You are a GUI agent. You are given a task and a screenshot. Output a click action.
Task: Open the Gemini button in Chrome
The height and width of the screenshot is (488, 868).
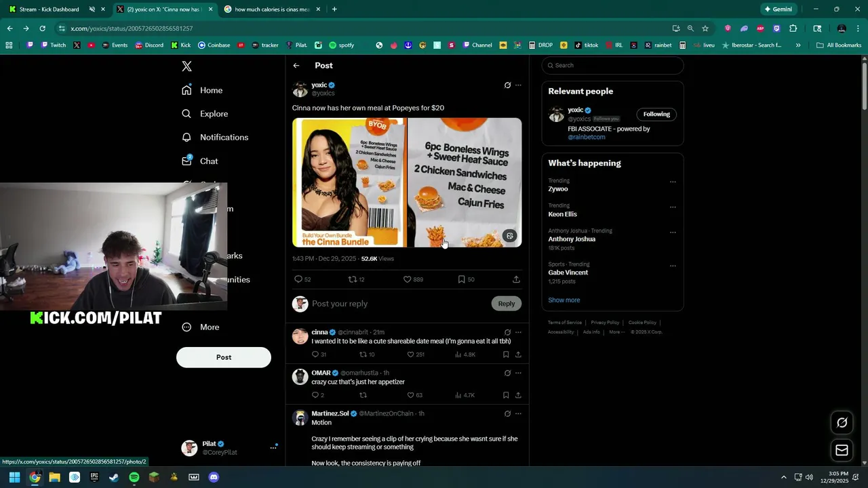pyautogui.click(x=778, y=9)
